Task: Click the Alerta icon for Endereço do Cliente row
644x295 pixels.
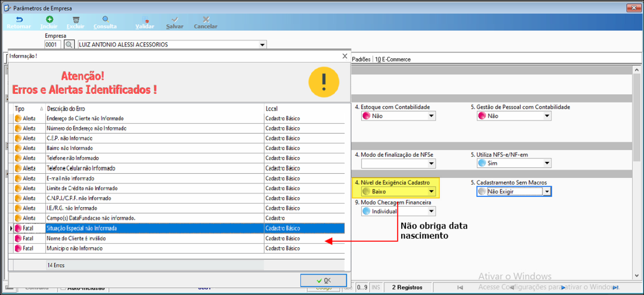Action: (19, 119)
